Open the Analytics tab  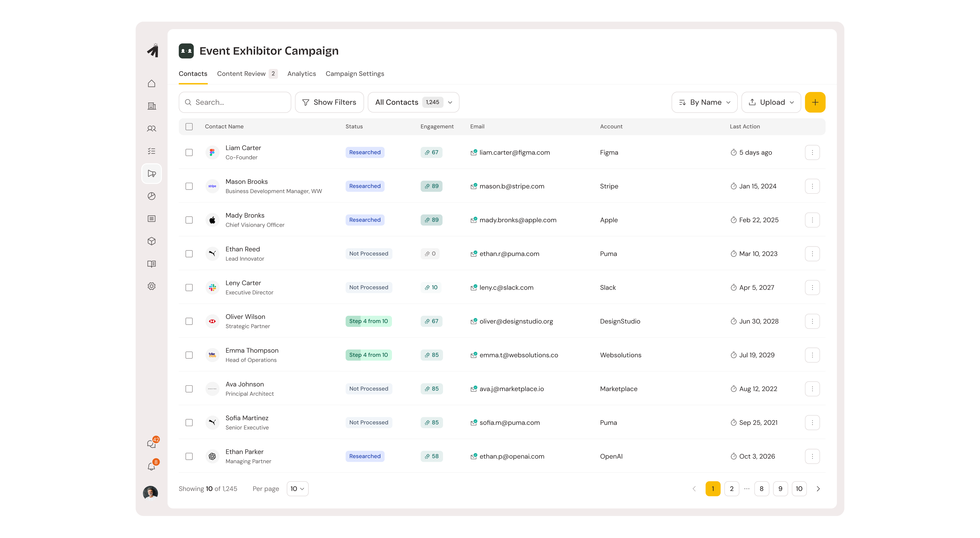[301, 74]
